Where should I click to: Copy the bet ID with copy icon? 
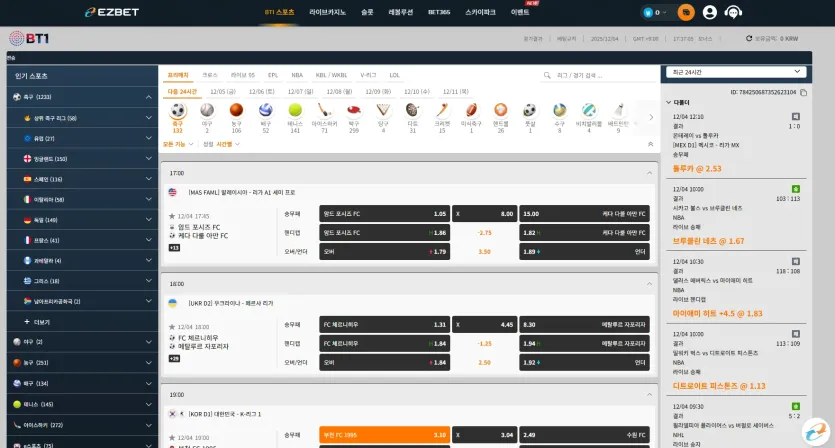pos(803,93)
